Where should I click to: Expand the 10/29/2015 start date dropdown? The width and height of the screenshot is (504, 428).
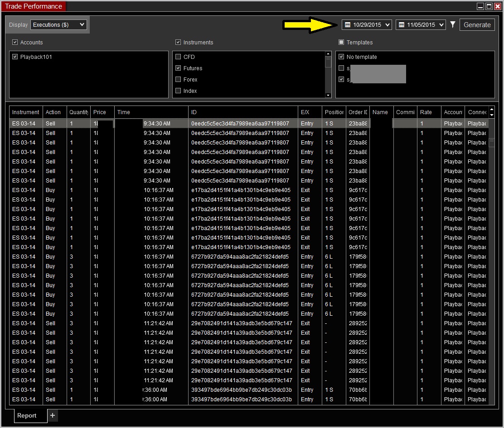pyautogui.click(x=388, y=25)
